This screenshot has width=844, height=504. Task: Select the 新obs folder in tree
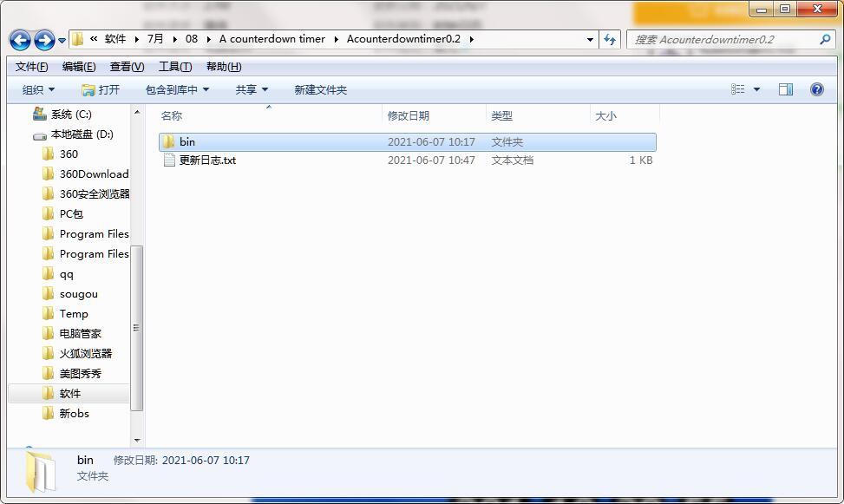click(66, 414)
